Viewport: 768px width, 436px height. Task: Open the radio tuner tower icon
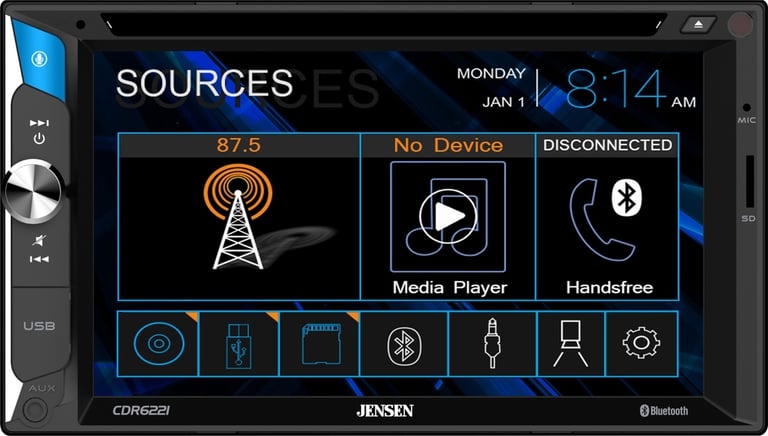239,217
